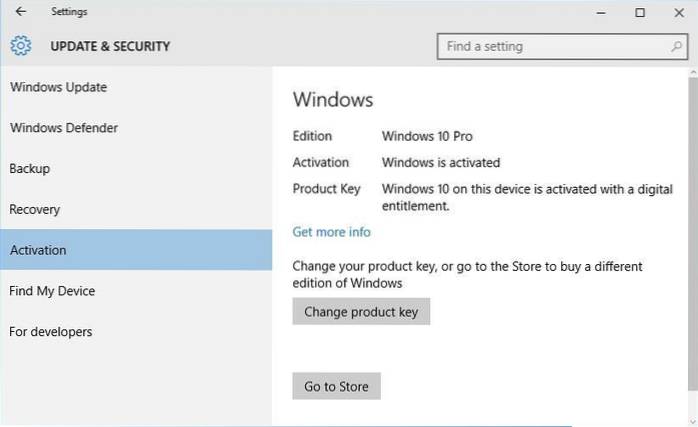Click the Windows 10 Pro edition text
This screenshot has height=427, width=698.
point(427,136)
